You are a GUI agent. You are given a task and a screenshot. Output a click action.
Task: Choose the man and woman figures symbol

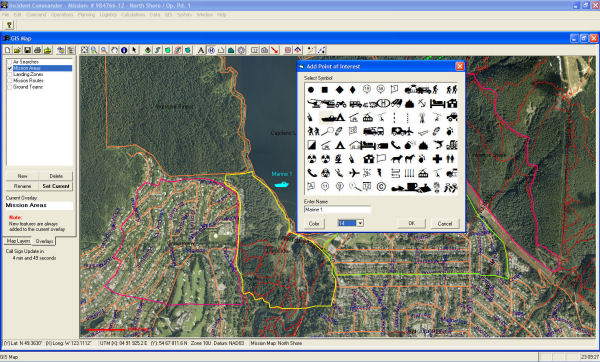coord(451,159)
